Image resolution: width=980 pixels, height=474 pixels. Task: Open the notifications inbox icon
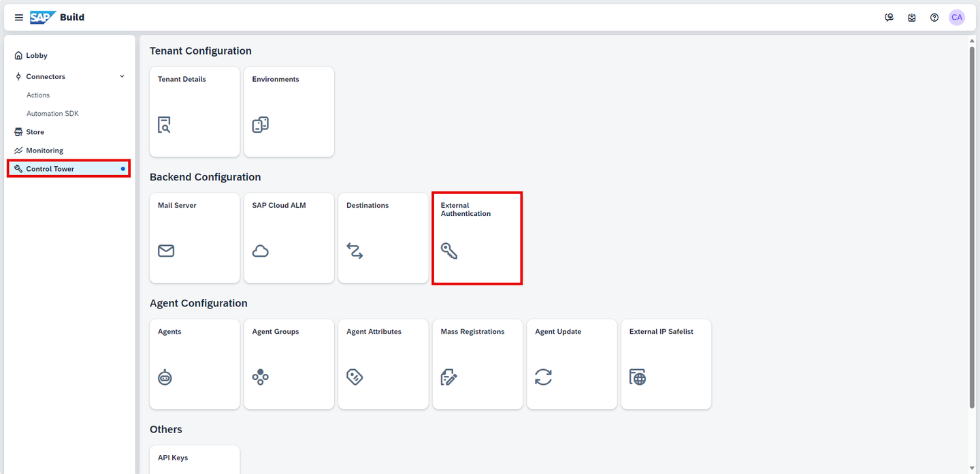click(912, 18)
